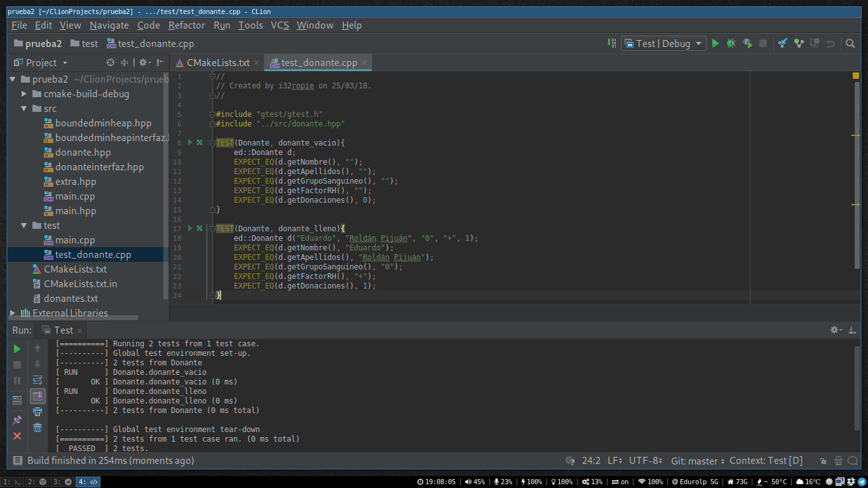Click Git: master branch in status bar

pos(698,461)
